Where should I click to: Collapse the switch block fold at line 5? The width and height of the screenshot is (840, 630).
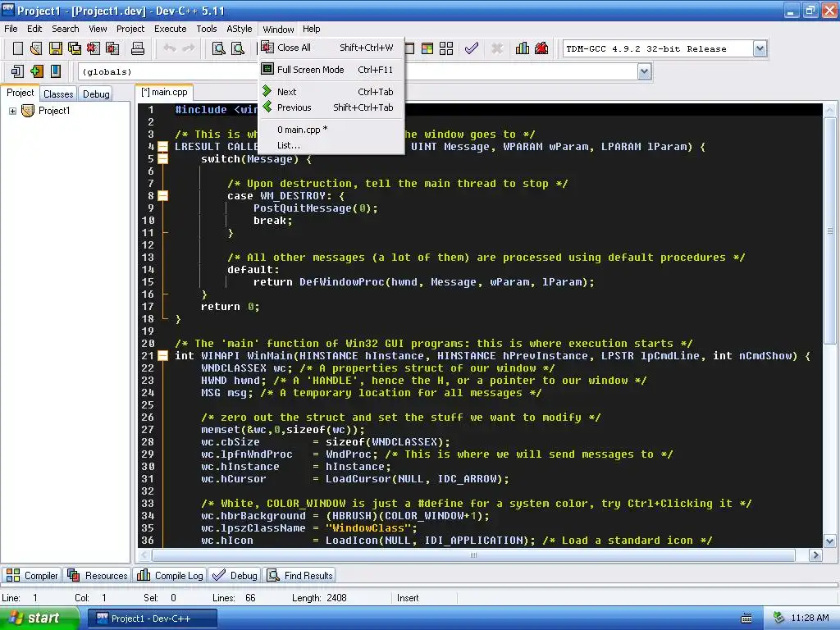(163, 159)
